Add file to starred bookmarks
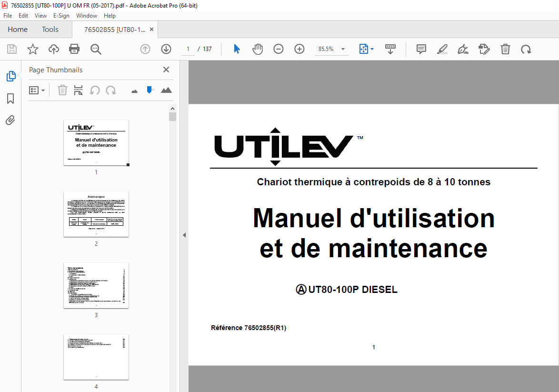The width and height of the screenshot is (559, 392). pos(33,49)
